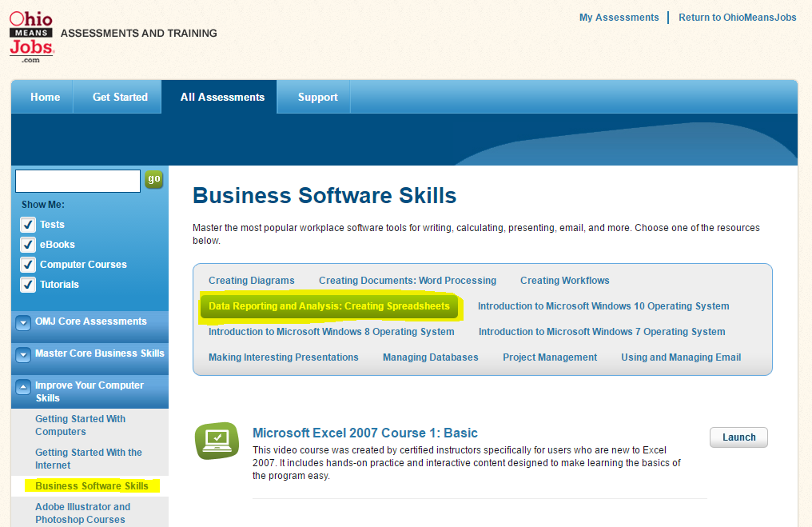This screenshot has width=812, height=527.
Task: Open Introduction to Microsoft Windows 10 link
Action: (x=603, y=306)
